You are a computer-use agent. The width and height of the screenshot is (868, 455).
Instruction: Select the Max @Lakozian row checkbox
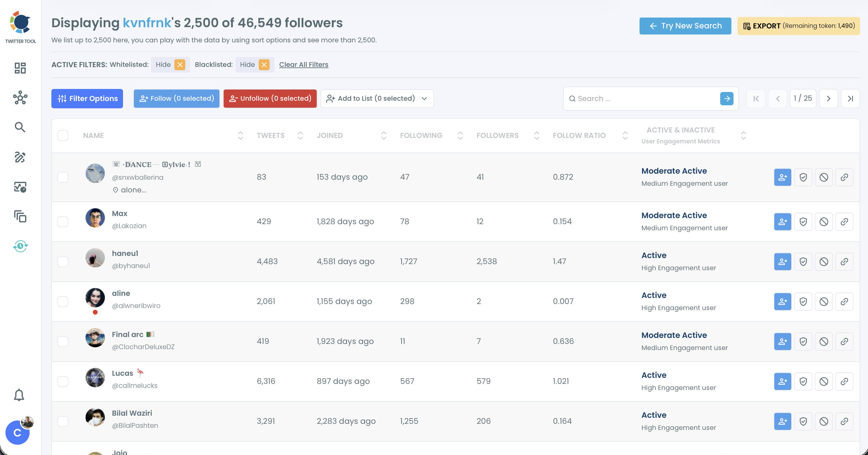click(63, 221)
